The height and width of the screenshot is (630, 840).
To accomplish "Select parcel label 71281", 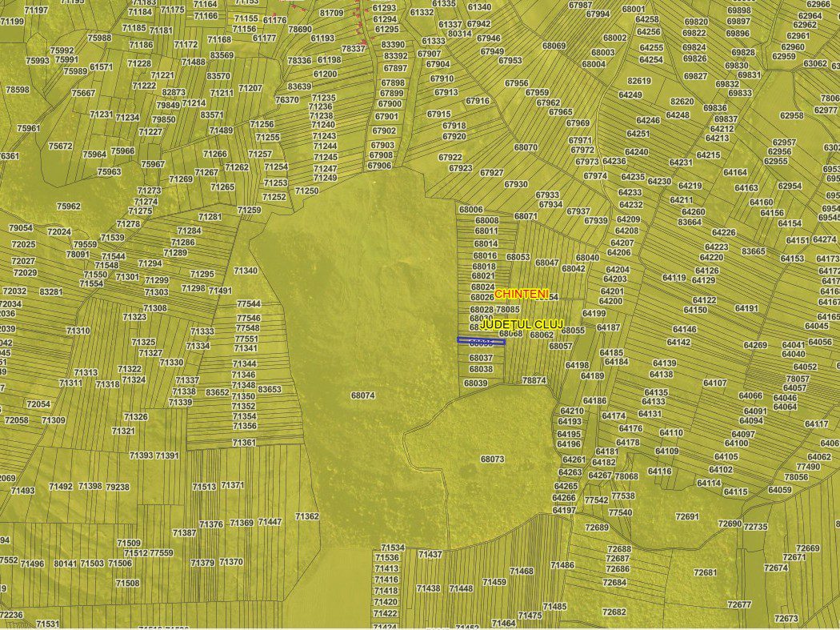I will (210, 217).
